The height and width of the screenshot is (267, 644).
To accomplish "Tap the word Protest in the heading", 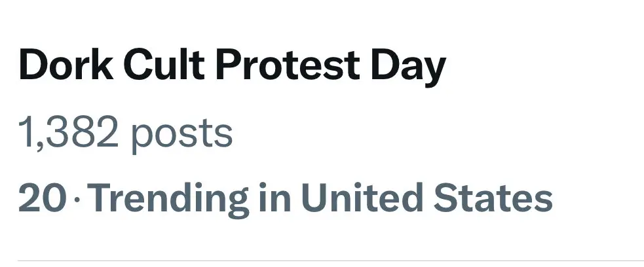I will 287,67.
